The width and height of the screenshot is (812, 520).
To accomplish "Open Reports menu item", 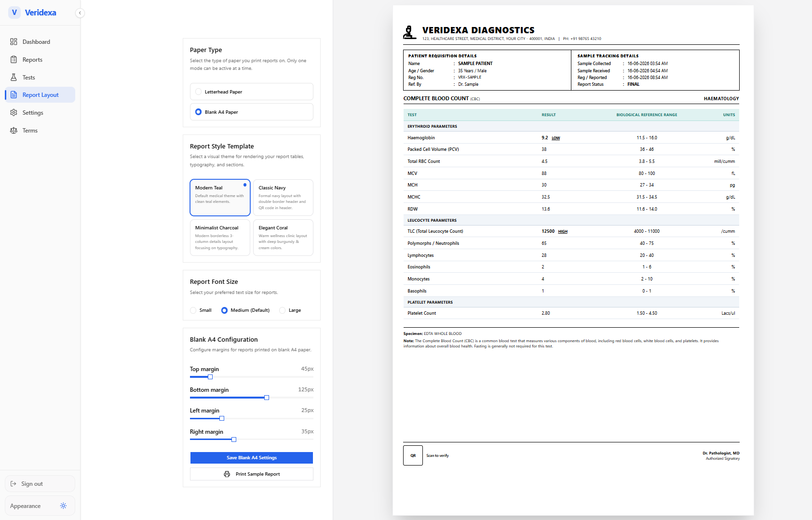I will (x=40, y=60).
